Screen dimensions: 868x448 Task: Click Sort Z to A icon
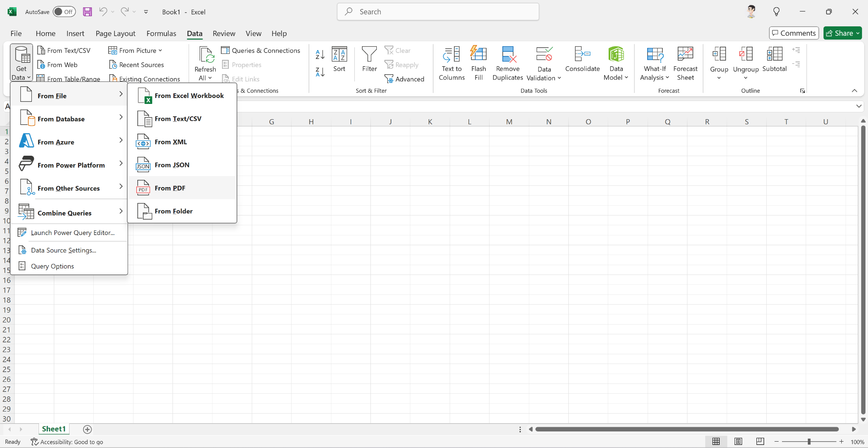320,72
